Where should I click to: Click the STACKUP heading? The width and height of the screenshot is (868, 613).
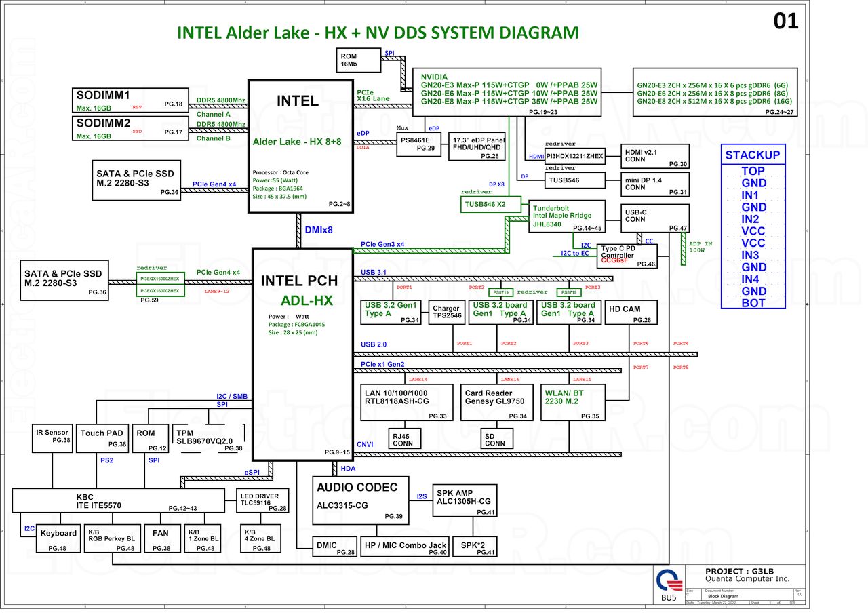[x=753, y=155]
